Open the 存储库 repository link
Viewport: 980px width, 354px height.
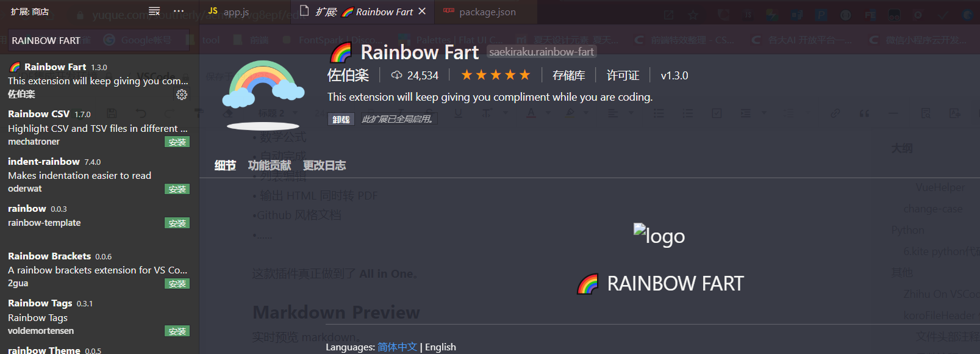point(569,76)
